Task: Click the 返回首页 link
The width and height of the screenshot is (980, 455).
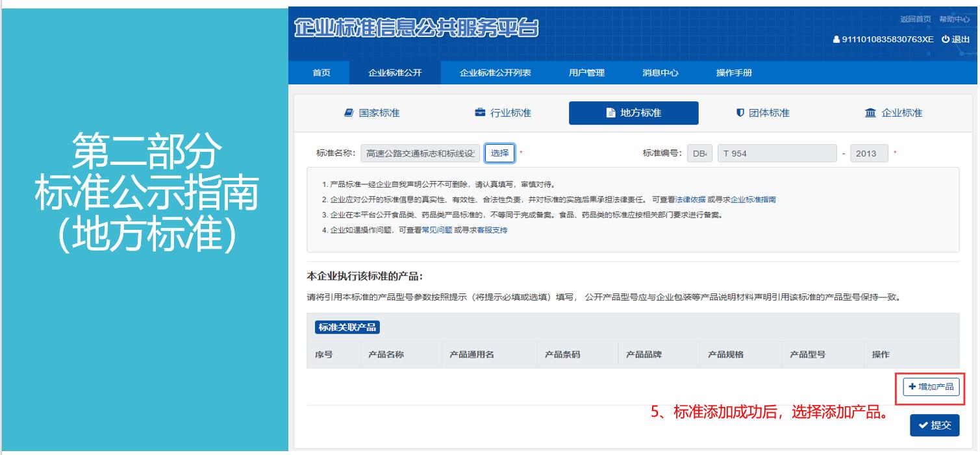Action: click(x=916, y=19)
